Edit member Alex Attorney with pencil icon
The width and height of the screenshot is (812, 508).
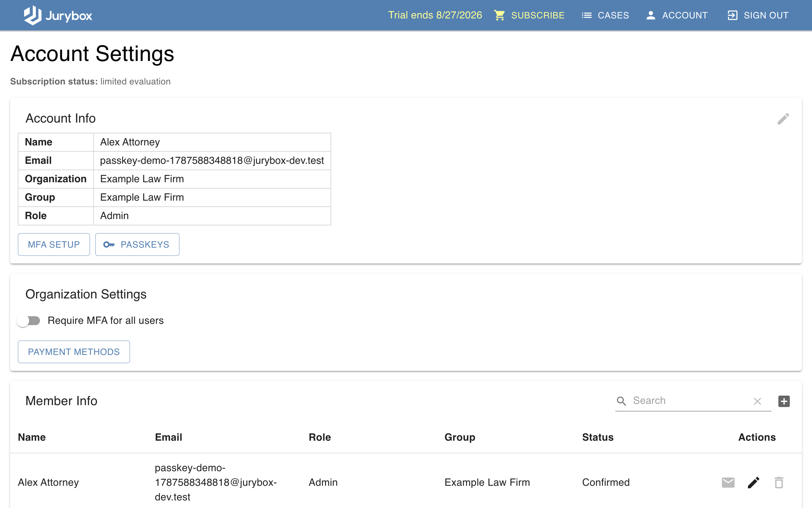[x=754, y=483]
